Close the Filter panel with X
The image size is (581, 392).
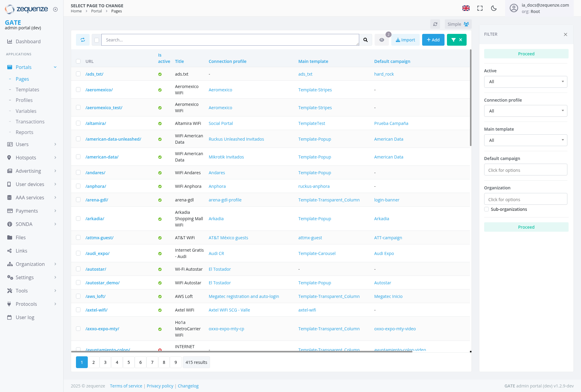566,34
